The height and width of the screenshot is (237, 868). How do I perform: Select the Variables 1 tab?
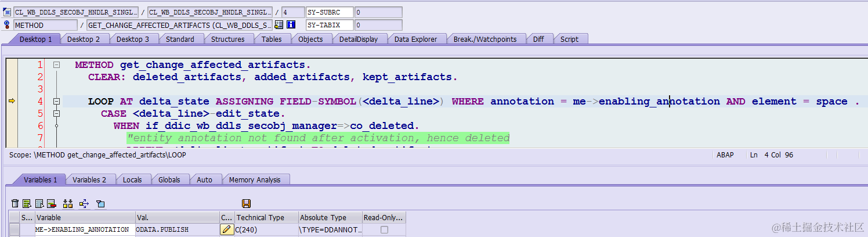coord(40,180)
